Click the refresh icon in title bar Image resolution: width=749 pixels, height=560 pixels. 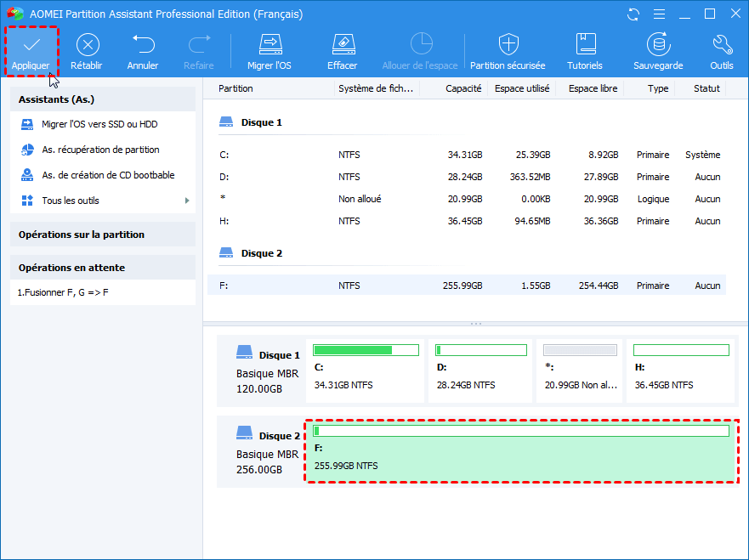pyautogui.click(x=633, y=14)
